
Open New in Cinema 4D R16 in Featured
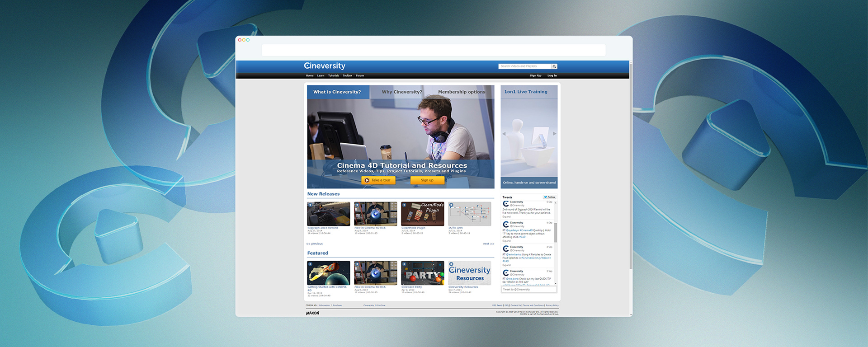[376, 273]
